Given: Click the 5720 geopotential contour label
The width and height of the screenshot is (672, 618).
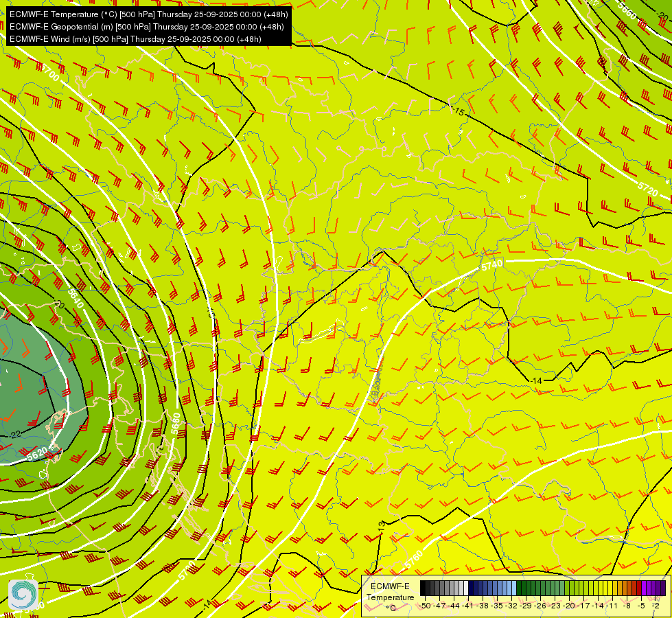Looking at the screenshot, I should [x=647, y=189].
